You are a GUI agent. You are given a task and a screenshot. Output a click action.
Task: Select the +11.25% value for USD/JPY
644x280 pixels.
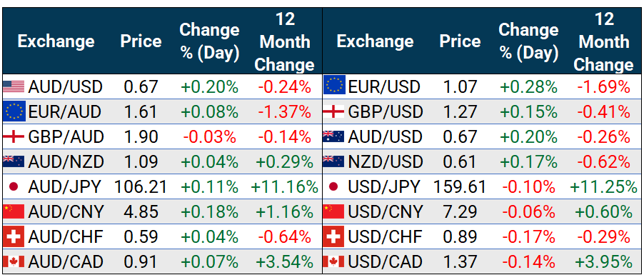(604, 187)
